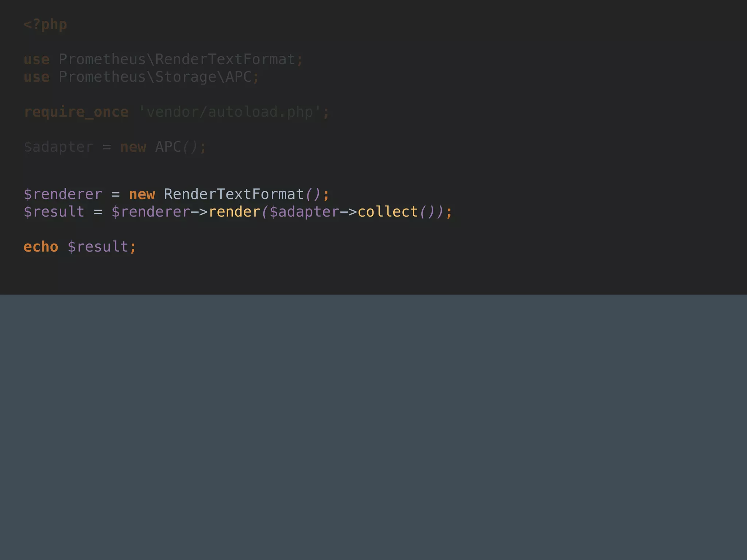747x560 pixels.
Task: Click the '$adapter = new APC();' line
Action: [x=115, y=147]
